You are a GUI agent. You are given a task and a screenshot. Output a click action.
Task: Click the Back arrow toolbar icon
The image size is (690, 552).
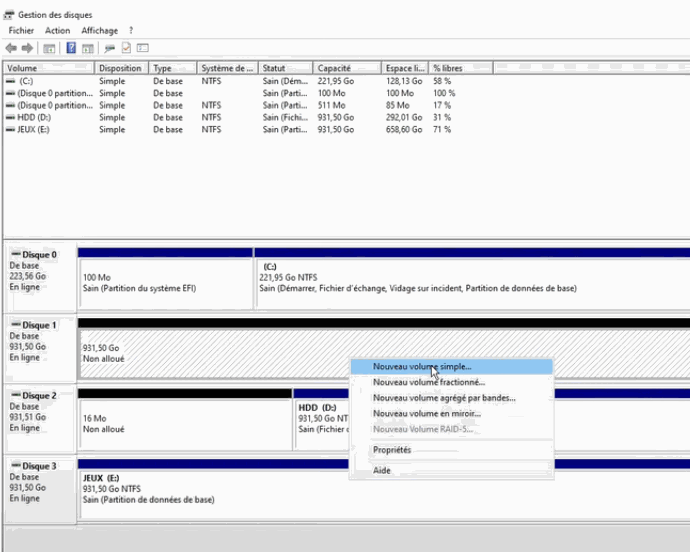(x=11, y=48)
